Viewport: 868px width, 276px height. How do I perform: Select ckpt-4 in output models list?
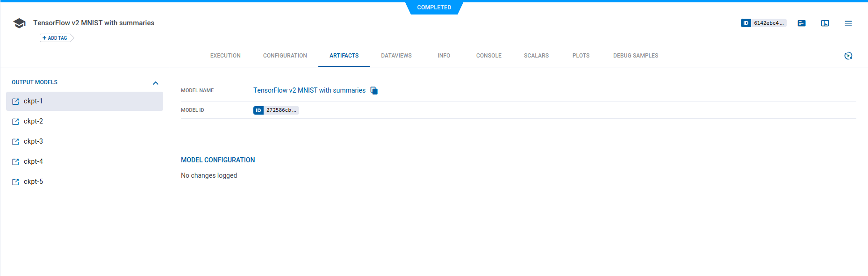point(34,161)
